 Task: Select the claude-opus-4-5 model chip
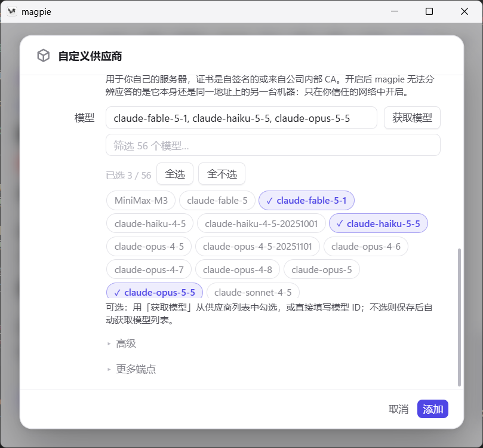pos(149,247)
